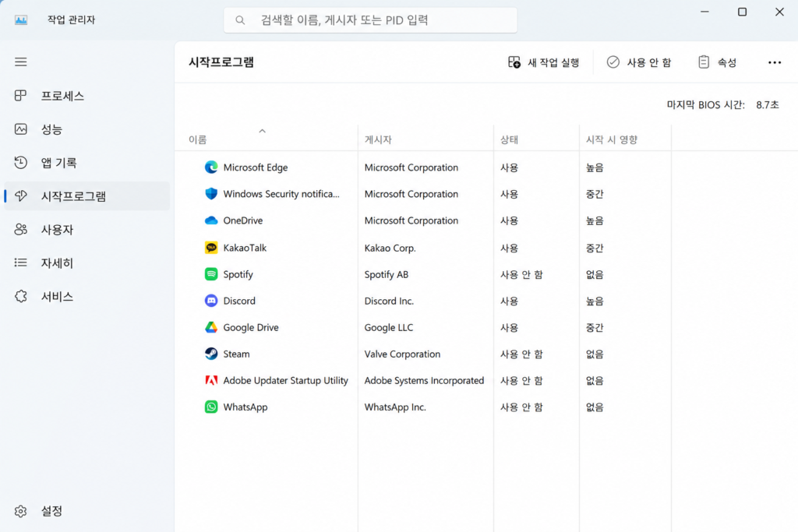
Task: Click the search magnifier icon
Action: [240, 20]
